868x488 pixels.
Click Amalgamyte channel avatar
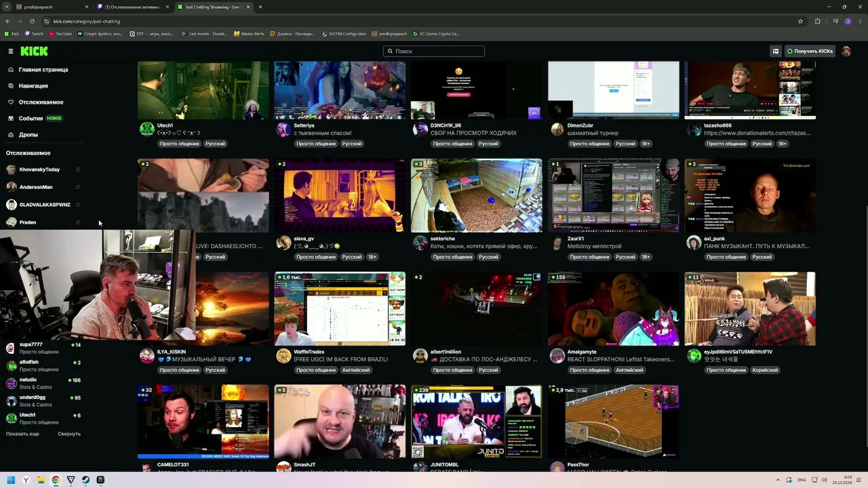(557, 356)
